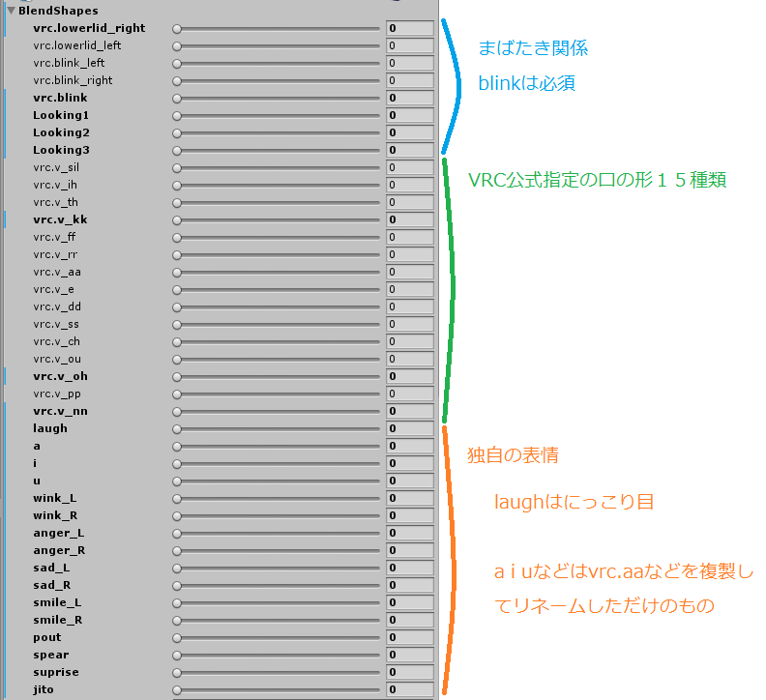
Task: Click the value field for blendshape u
Action: [409, 481]
